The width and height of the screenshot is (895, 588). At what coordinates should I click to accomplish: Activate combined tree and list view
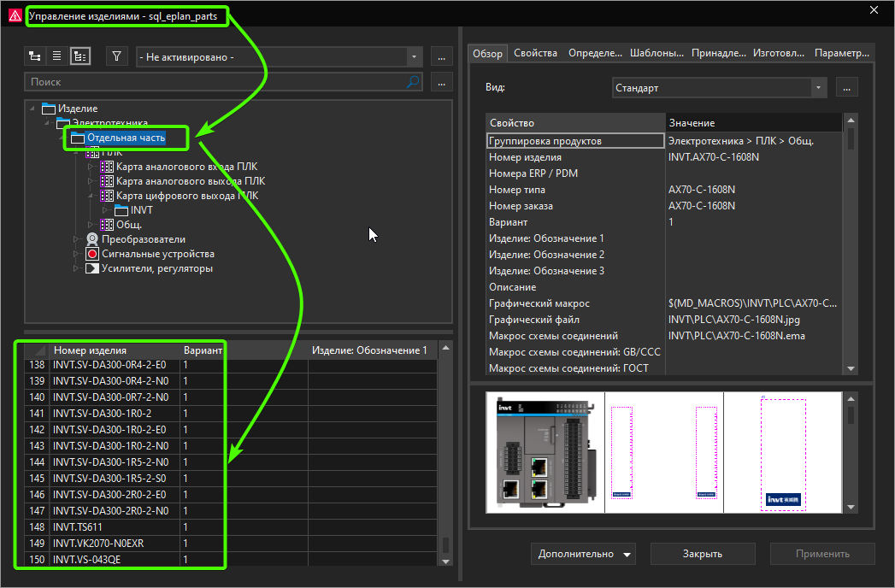point(80,56)
